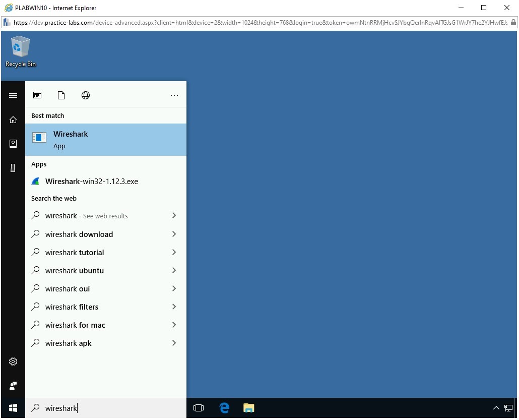Expand the 'wireshark download' suggestion arrow
Screen dimensions: 519x420
tap(174, 234)
